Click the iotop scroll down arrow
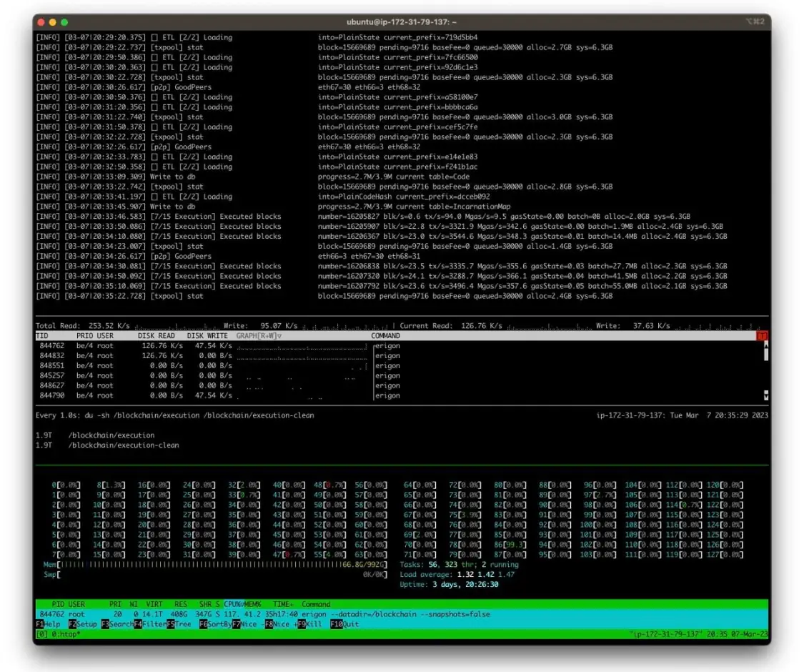The image size is (804, 672). (x=766, y=395)
